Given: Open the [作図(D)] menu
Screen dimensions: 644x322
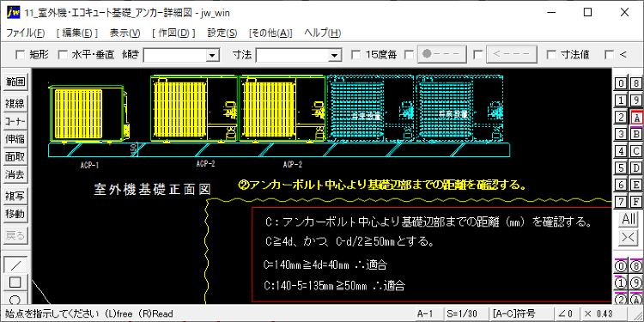Looking at the screenshot, I should click(x=173, y=33).
